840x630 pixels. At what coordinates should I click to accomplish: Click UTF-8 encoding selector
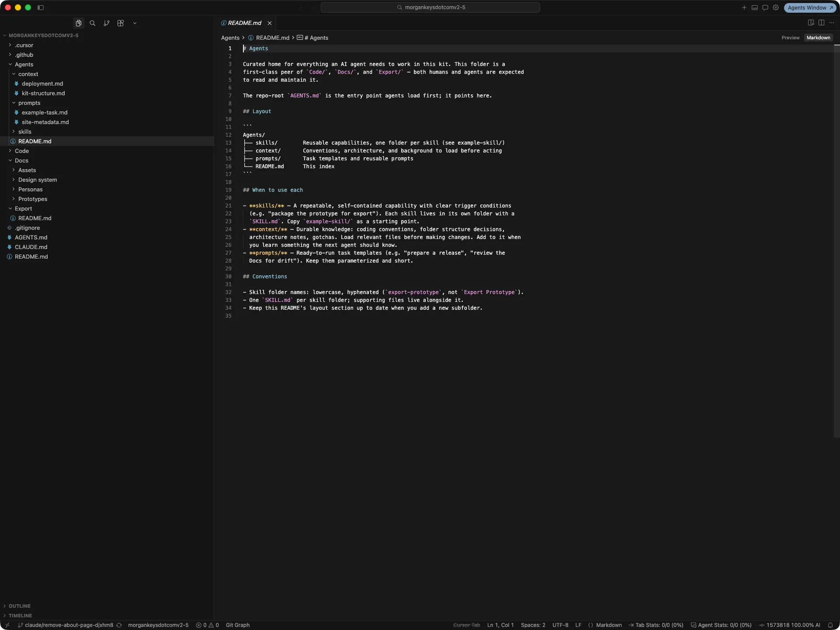pyautogui.click(x=560, y=625)
